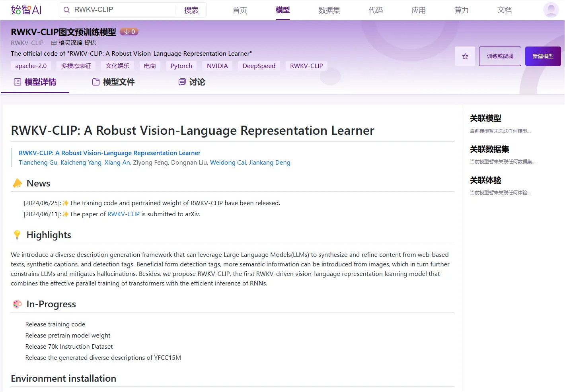Click the RWKV-CLIP图文预训练模型 title

click(64, 32)
